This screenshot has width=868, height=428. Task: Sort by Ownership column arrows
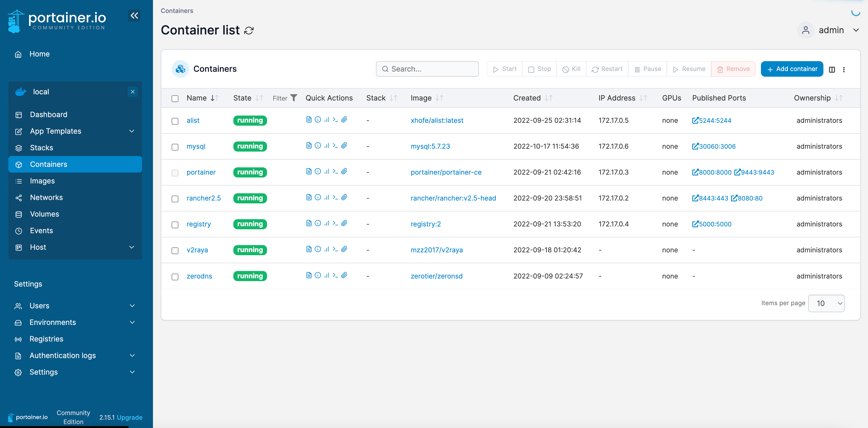click(839, 98)
